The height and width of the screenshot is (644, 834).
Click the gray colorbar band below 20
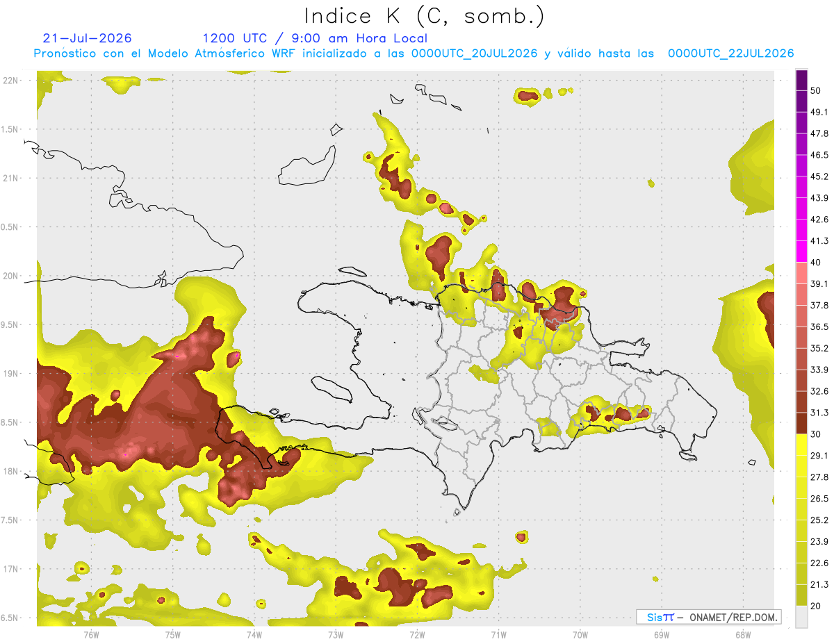[802, 617]
